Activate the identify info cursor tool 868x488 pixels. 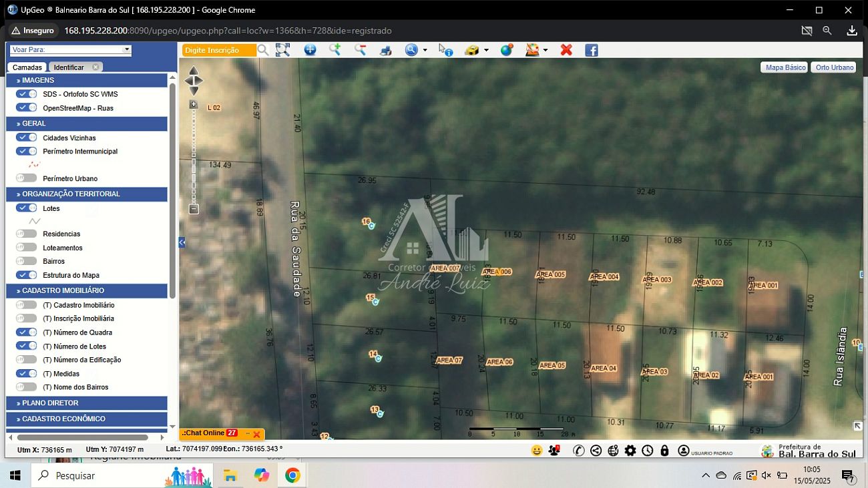(x=445, y=50)
